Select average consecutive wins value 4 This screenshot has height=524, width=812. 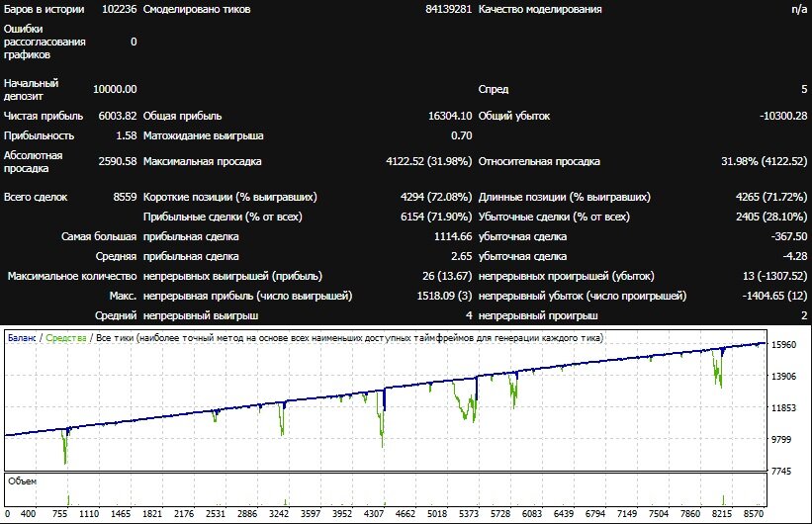[469, 315]
